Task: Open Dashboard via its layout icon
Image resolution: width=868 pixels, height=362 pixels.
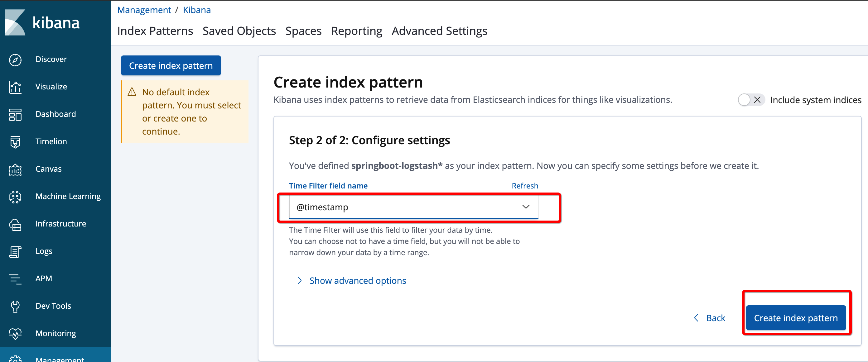Action: [x=15, y=115]
